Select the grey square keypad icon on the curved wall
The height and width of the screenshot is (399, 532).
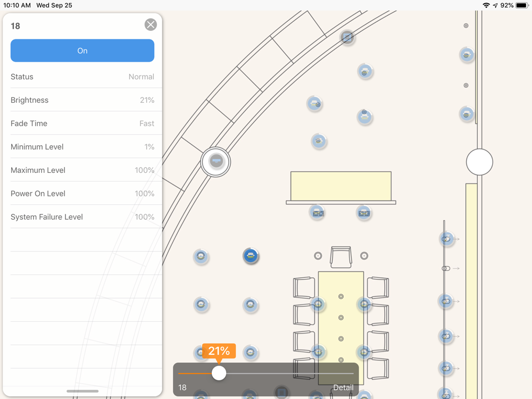[x=347, y=37]
